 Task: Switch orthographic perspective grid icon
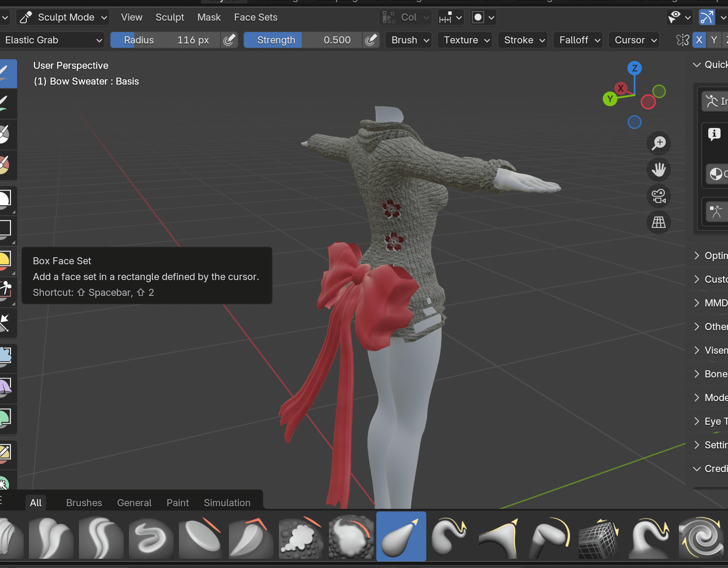coord(658,222)
